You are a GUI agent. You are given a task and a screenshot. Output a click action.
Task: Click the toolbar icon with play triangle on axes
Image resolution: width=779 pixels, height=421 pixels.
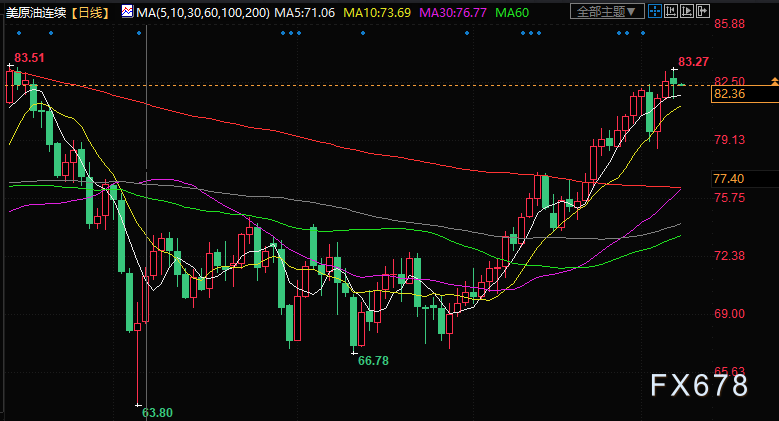[687, 11]
